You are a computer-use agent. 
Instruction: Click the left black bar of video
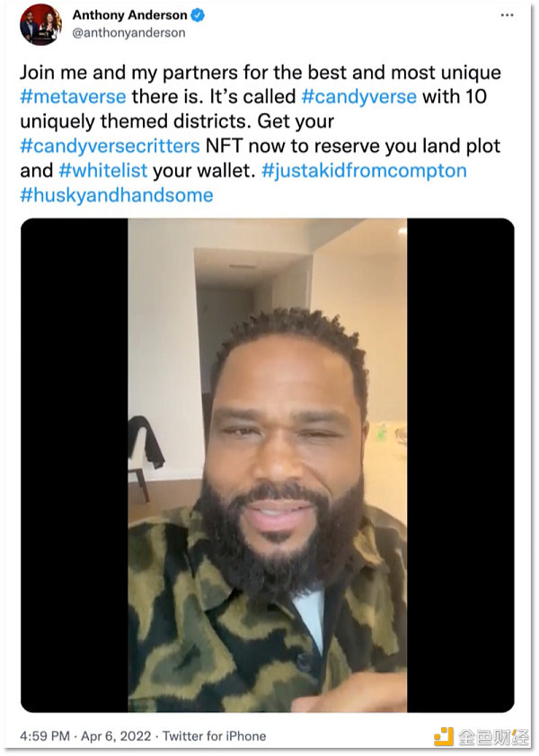point(75,466)
